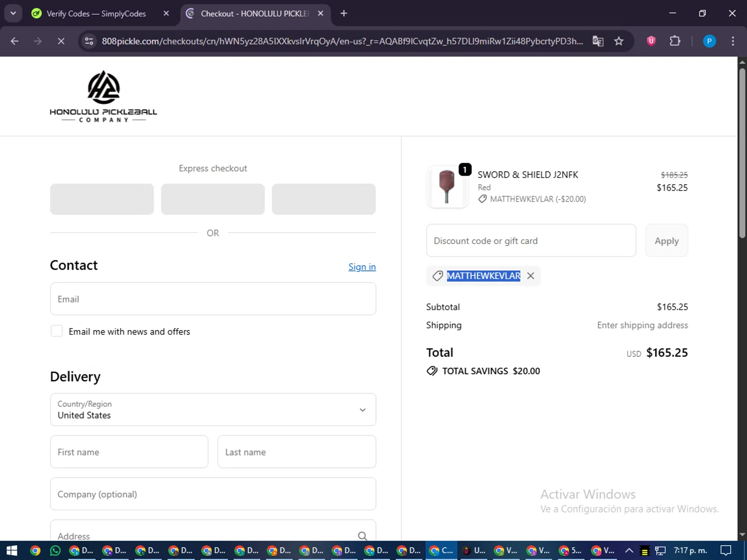The height and width of the screenshot is (560, 747).
Task: Stop loading the page
Action: click(x=61, y=41)
